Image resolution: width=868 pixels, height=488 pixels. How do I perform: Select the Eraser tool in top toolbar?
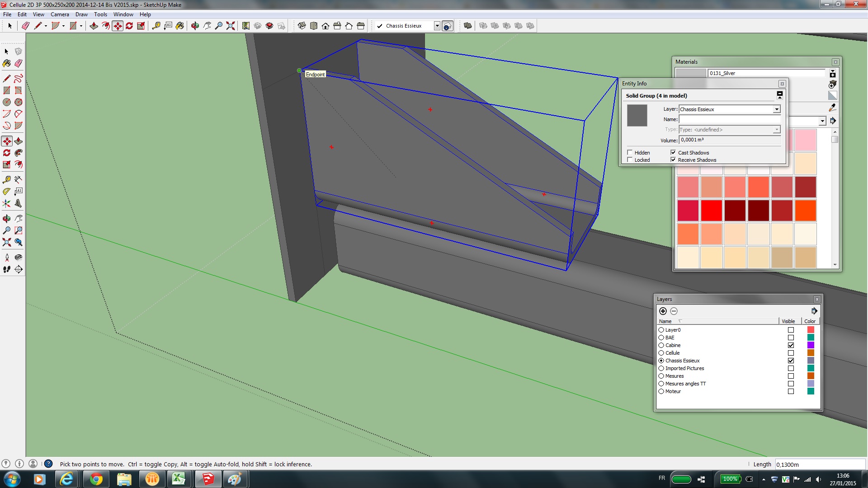pos(26,26)
